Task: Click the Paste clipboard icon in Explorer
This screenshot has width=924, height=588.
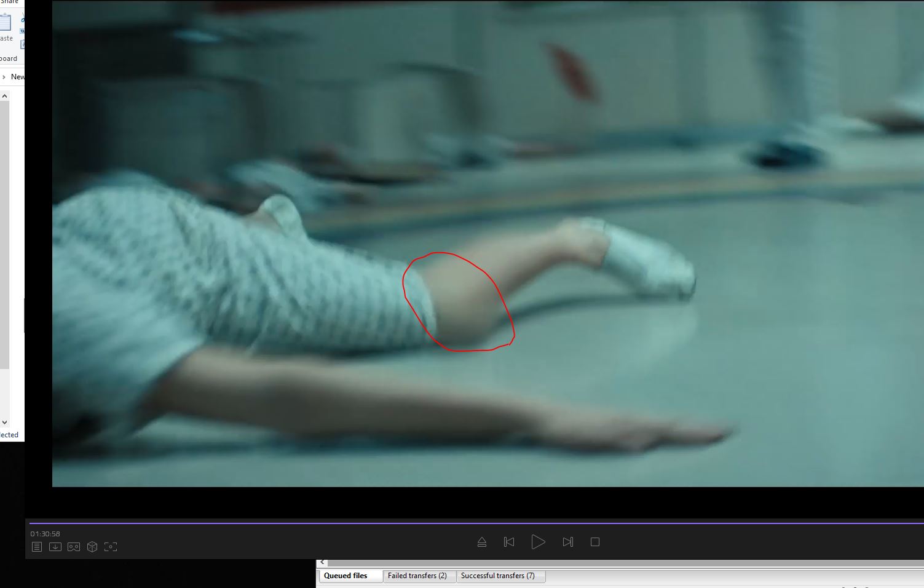Action: tap(6, 23)
